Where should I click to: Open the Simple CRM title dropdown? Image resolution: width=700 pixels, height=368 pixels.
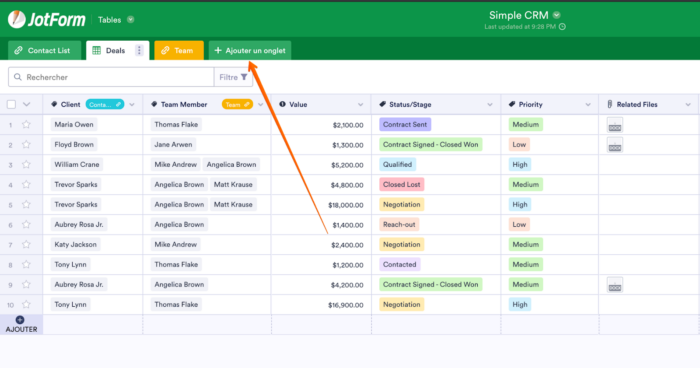coord(557,15)
